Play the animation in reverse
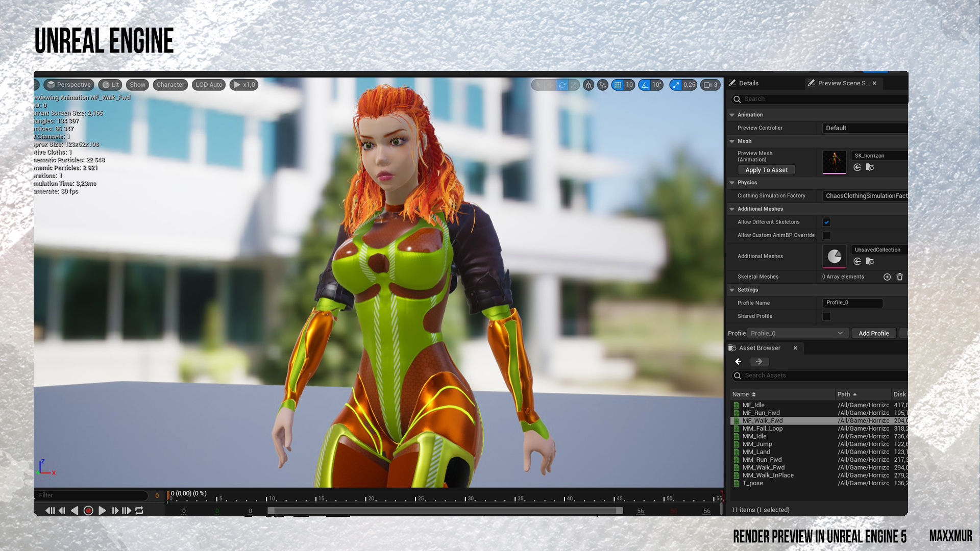Screen dimensions: 980x551 [75, 510]
